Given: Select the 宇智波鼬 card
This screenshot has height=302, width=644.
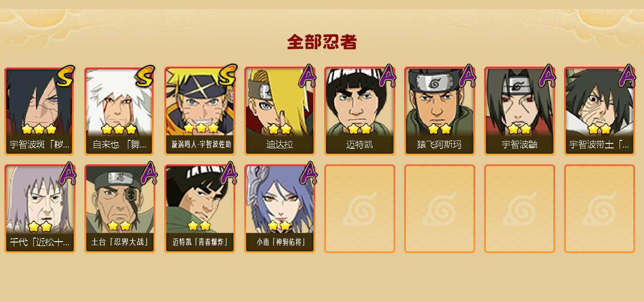Looking at the screenshot, I should (520, 111).
